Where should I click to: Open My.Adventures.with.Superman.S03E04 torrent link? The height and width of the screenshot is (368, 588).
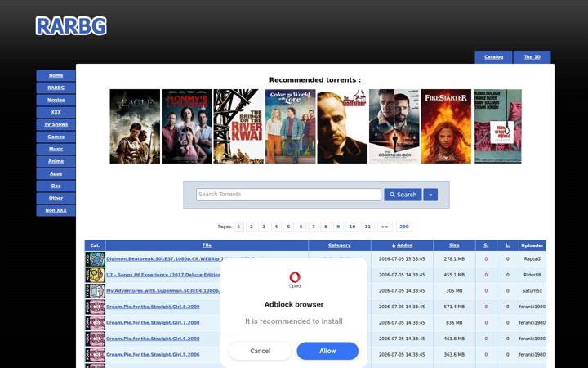(x=163, y=291)
